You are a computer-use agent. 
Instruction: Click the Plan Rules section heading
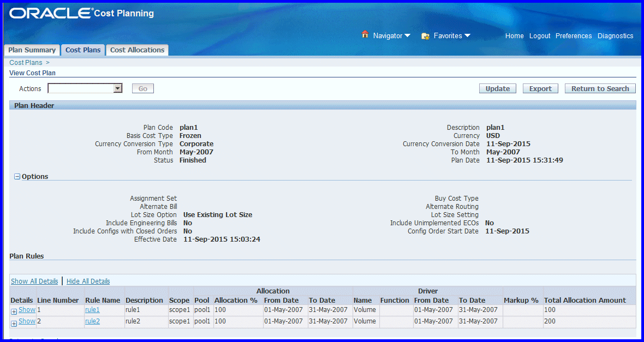(x=27, y=256)
